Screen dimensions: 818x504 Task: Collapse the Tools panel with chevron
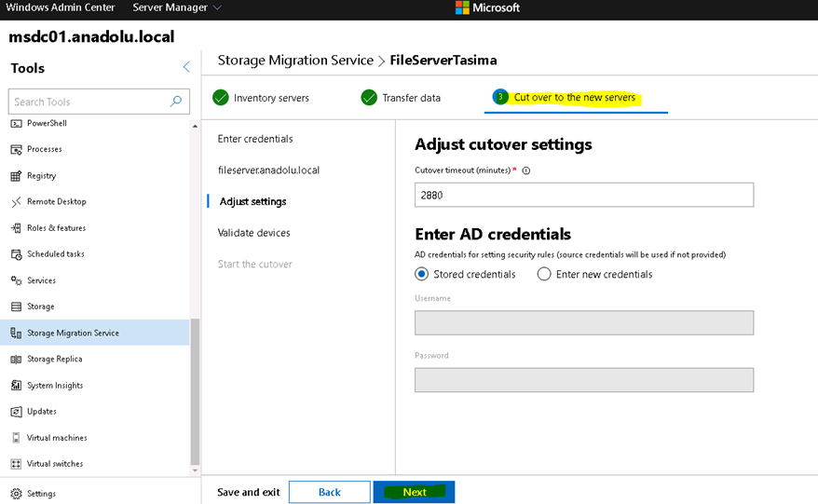(186, 67)
